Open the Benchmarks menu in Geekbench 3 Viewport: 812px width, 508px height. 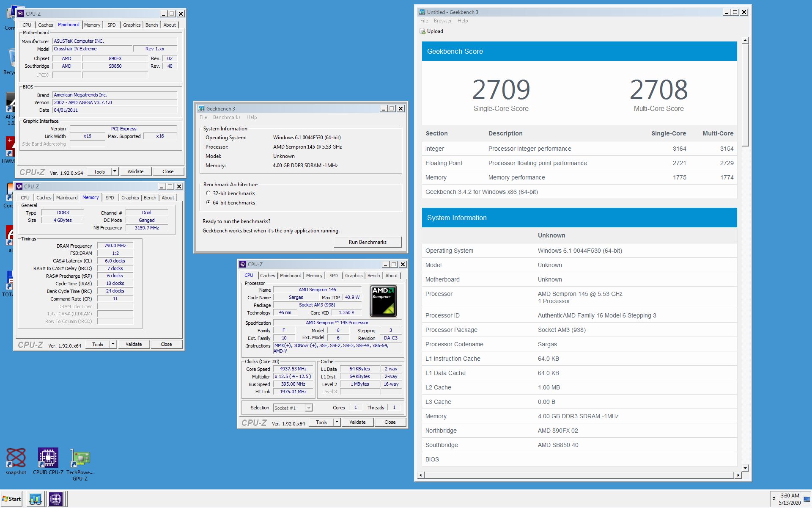(227, 117)
